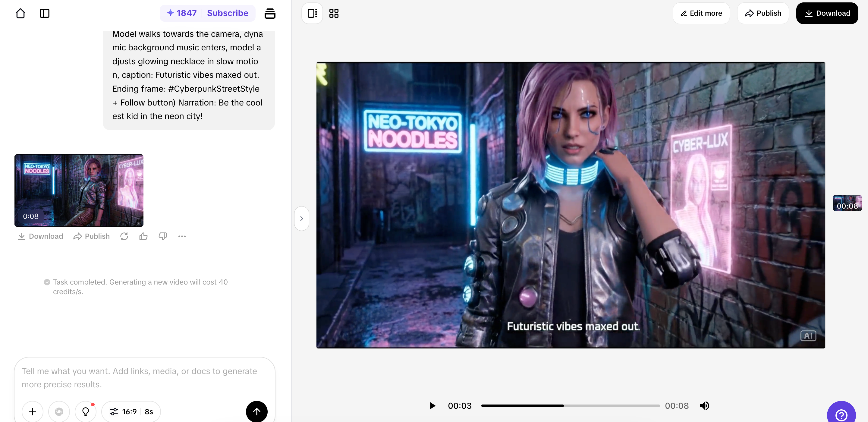Open the stacked layers history icon
This screenshot has width=868, height=422.
pyautogui.click(x=269, y=14)
